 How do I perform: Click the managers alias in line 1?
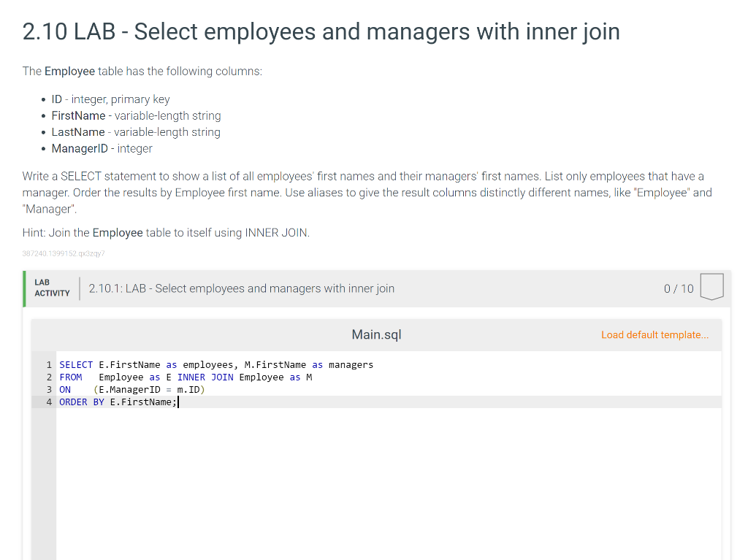[x=351, y=365]
